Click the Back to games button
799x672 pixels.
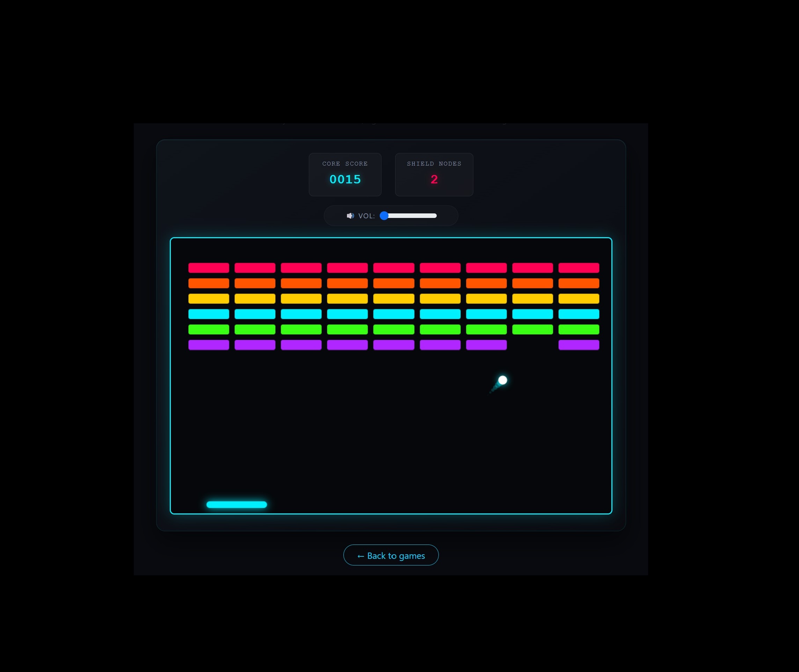pyautogui.click(x=391, y=555)
